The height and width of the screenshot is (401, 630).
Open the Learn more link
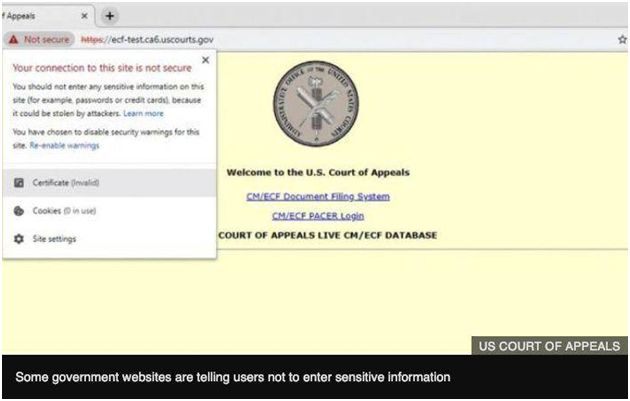coord(143,113)
